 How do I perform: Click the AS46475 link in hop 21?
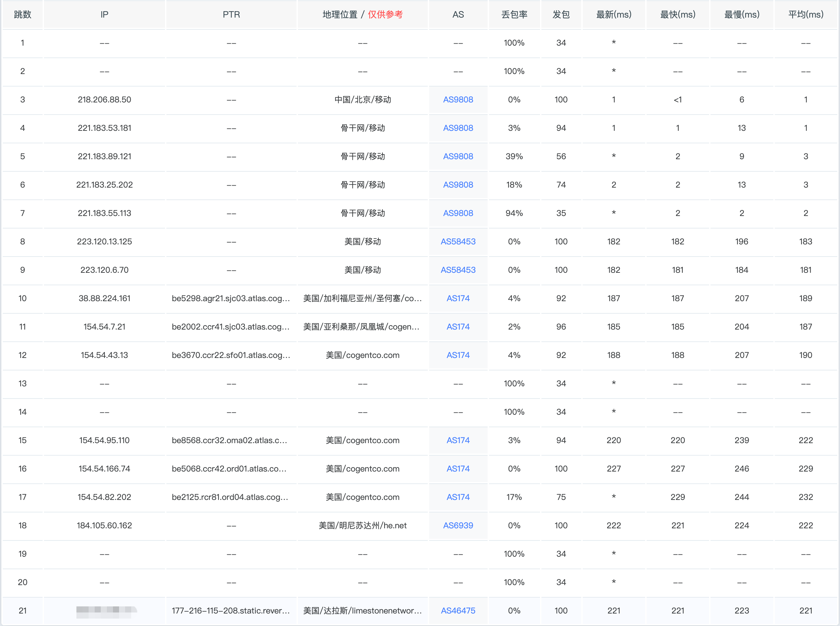(x=458, y=611)
